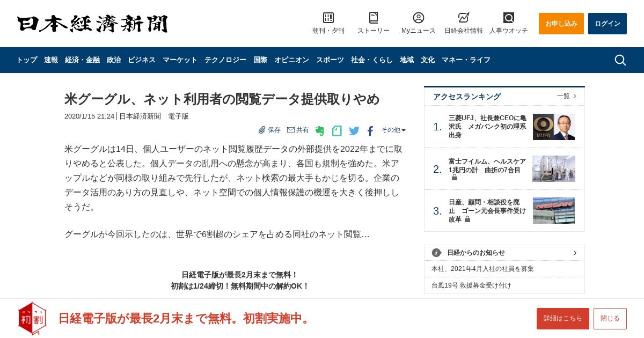Click the 日経電子版が最長2月末まで無料 promo text in article
This screenshot has height=338, width=644.
tap(240, 275)
